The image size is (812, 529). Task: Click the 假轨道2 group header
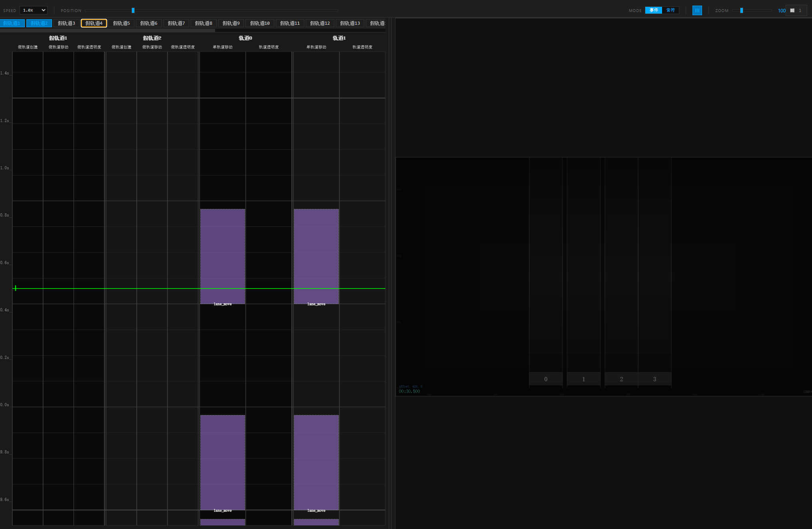click(x=152, y=38)
